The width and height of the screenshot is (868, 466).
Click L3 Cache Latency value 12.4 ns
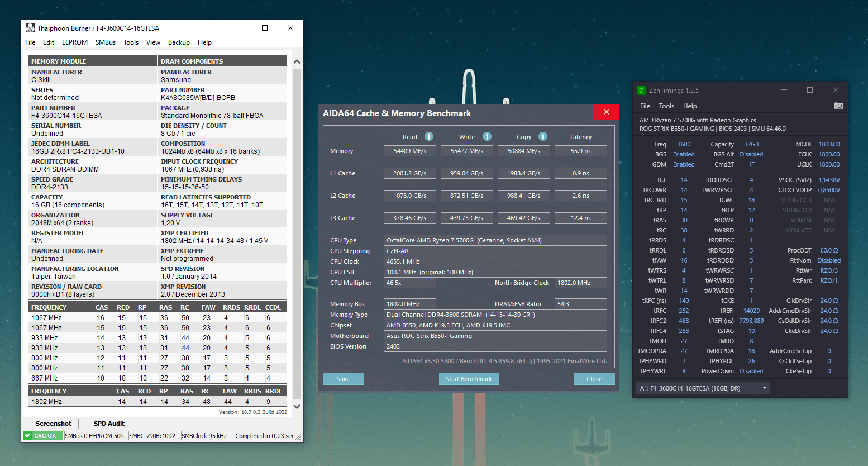point(580,218)
